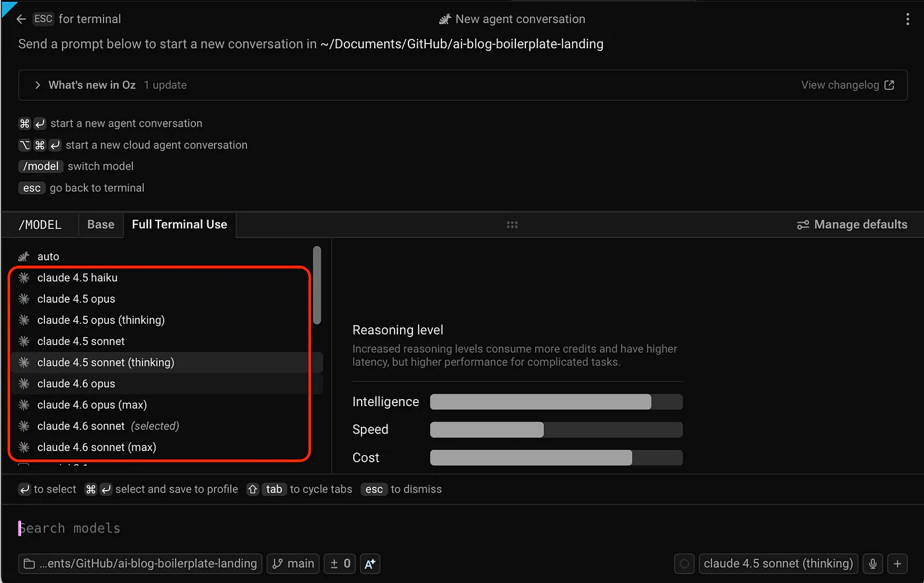Click the drag handle dots icon
This screenshot has width=924, height=583.
click(x=512, y=225)
